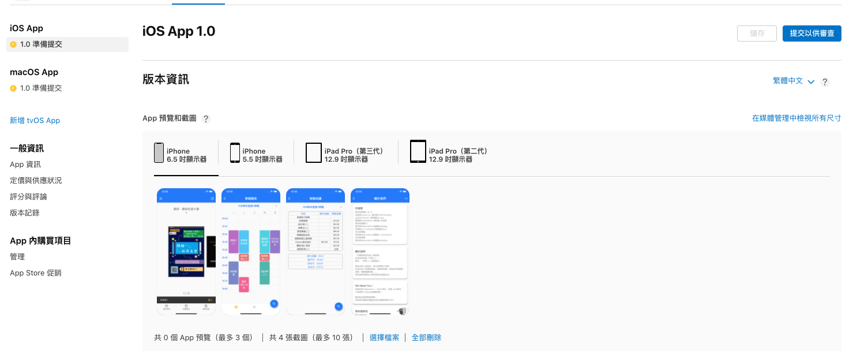Click 新增 tvOS App in sidebar
The width and height of the screenshot is (868, 354).
(35, 121)
